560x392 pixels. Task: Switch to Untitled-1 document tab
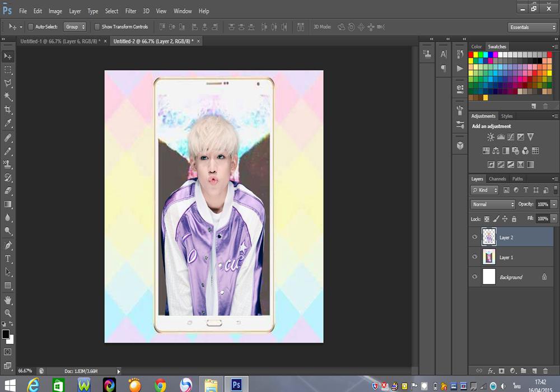pos(60,41)
